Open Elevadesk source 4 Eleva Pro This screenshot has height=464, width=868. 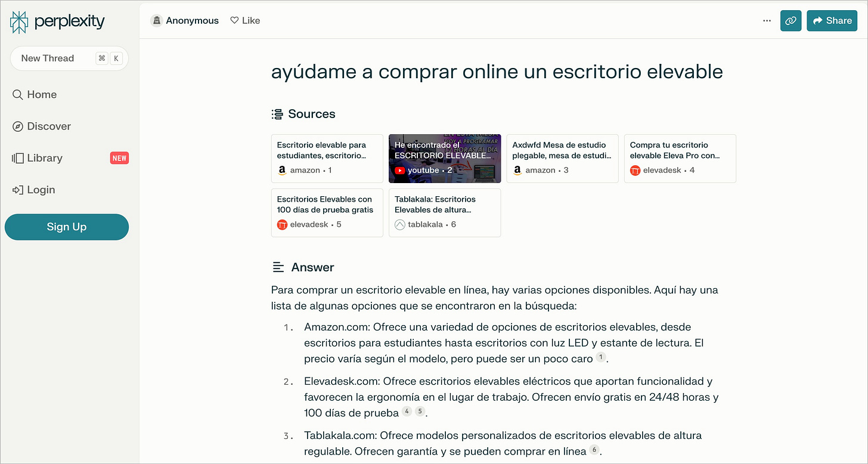680,158
